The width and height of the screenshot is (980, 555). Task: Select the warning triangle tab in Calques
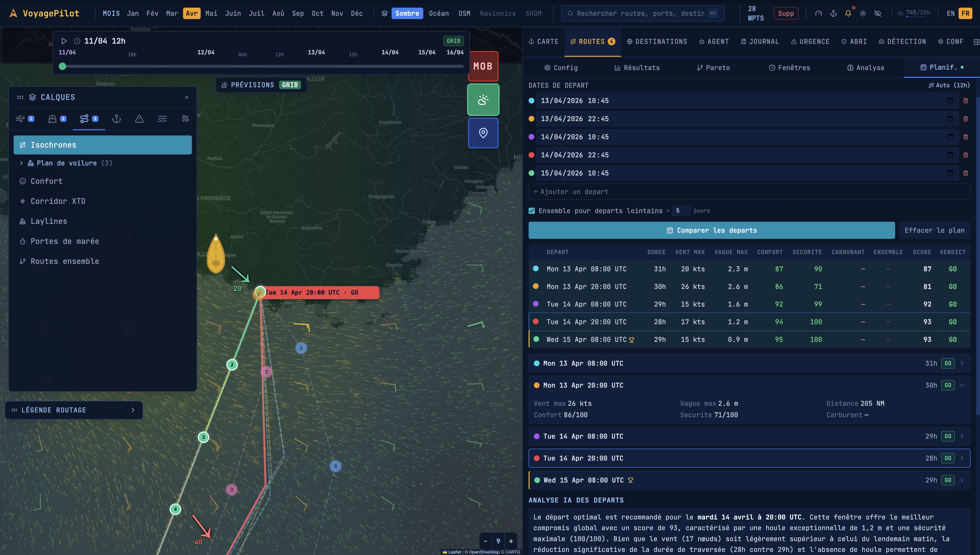139,119
